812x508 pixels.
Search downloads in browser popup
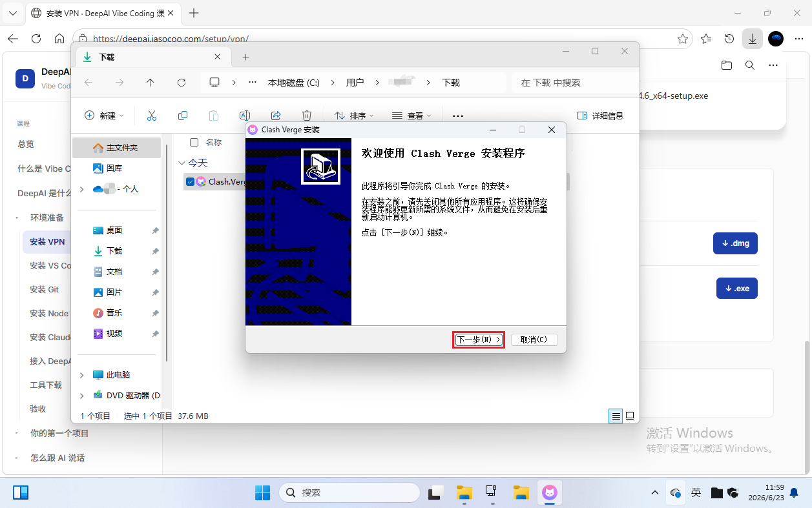click(749, 65)
